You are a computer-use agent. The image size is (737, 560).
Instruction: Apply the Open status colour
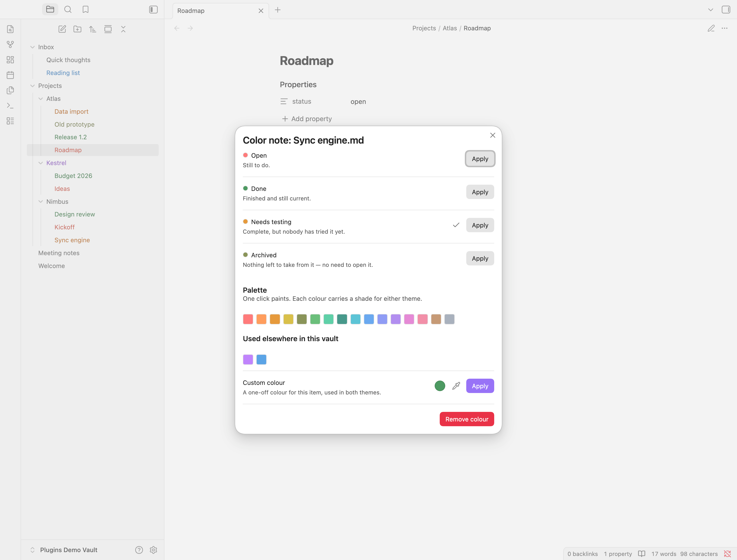[x=480, y=159]
